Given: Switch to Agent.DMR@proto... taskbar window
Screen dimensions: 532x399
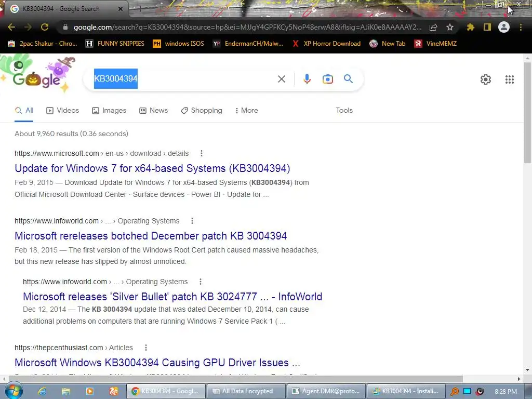Looking at the screenshot, I should coord(326,391).
